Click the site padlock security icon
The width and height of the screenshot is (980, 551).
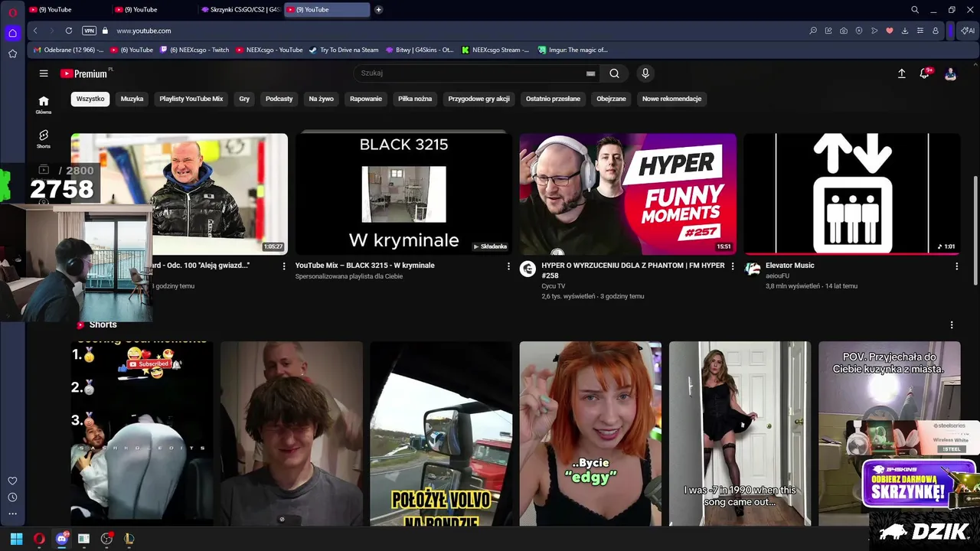coord(104,31)
